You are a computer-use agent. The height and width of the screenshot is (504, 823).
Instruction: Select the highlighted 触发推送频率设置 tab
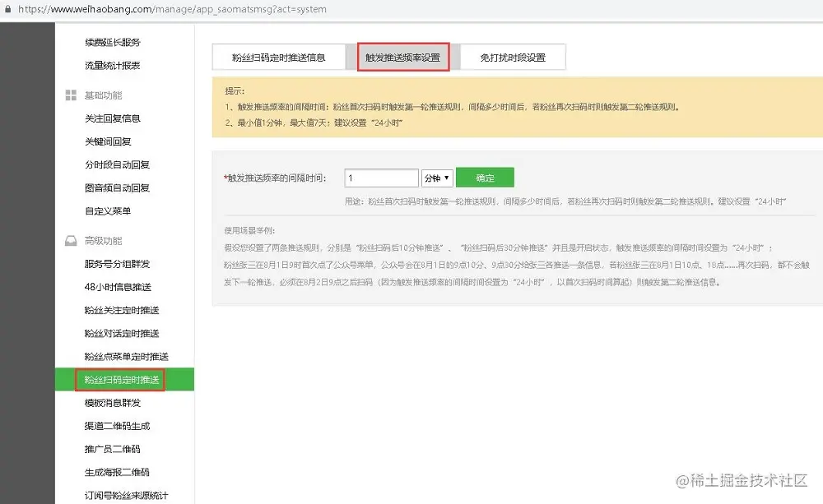[x=402, y=56]
